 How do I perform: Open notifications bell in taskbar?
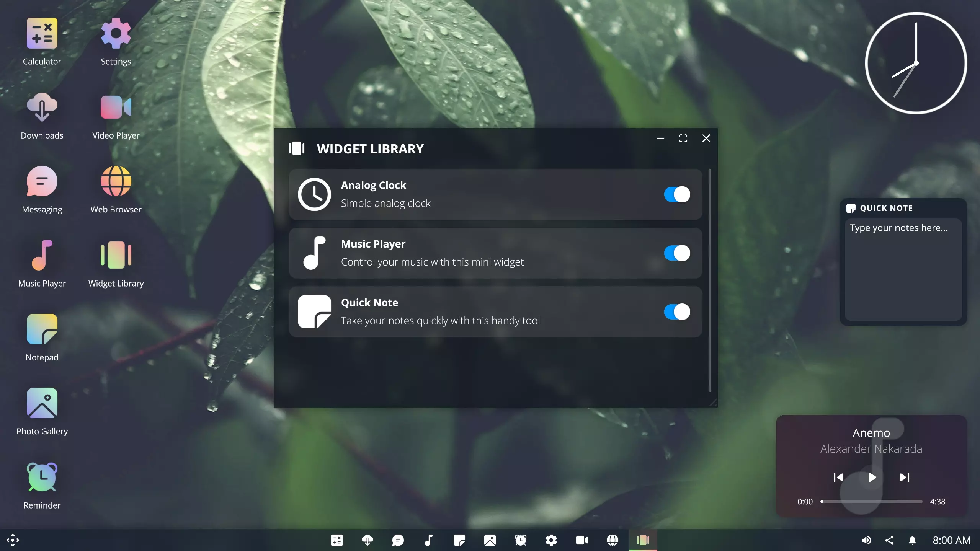912,540
